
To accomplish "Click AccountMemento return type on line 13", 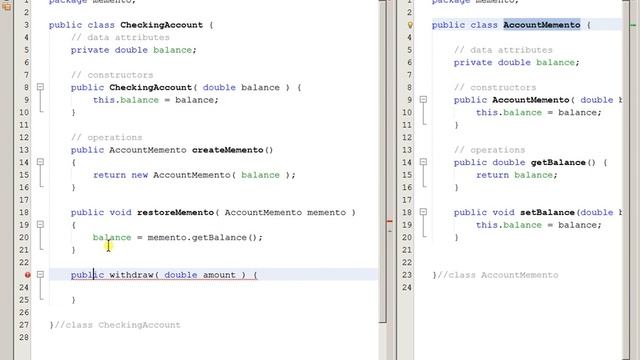I will click(x=147, y=150).
